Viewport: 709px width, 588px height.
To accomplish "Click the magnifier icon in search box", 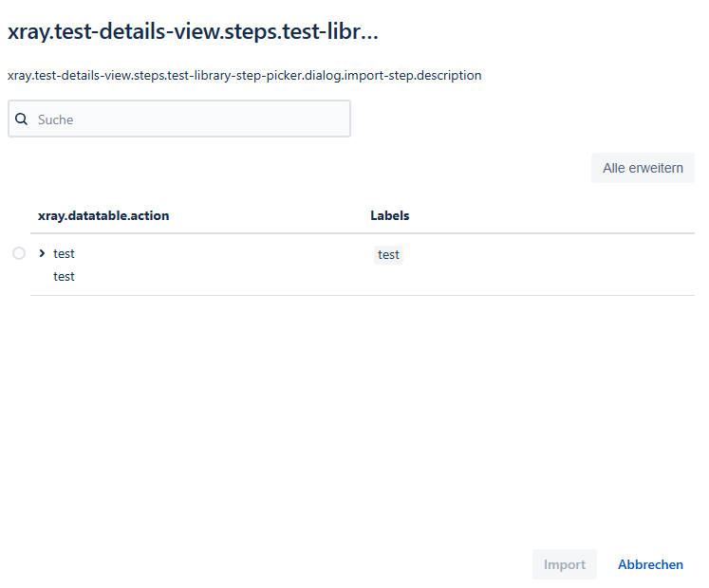I will pyautogui.click(x=21, y=119).
